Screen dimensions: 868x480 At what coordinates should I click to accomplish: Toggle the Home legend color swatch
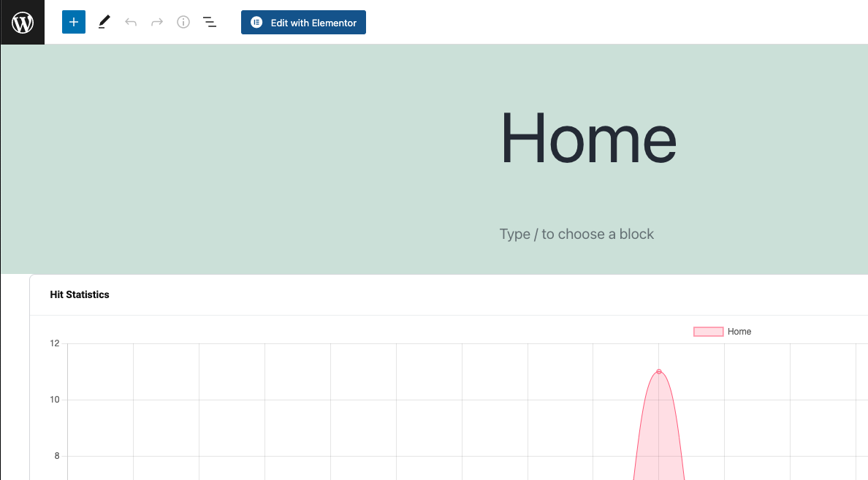click(x=708, y=332)
